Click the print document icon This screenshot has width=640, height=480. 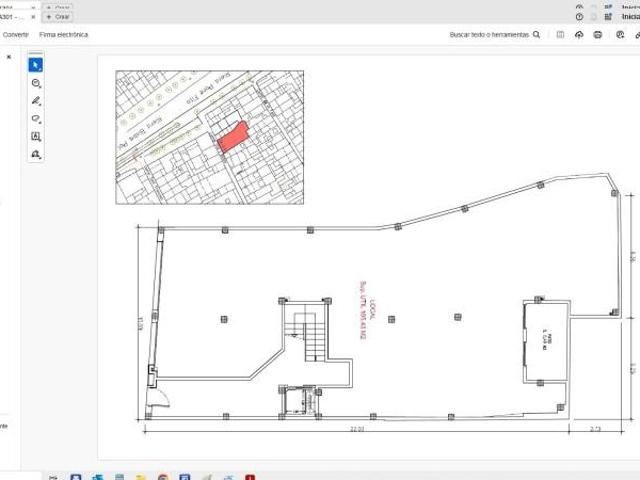598,35
